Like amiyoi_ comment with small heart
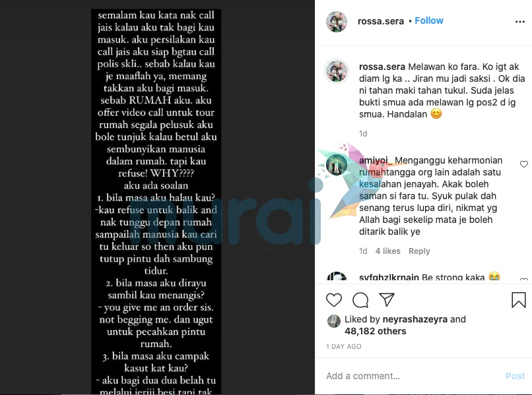This screenshot has height=395, width=532. (524, 164)
